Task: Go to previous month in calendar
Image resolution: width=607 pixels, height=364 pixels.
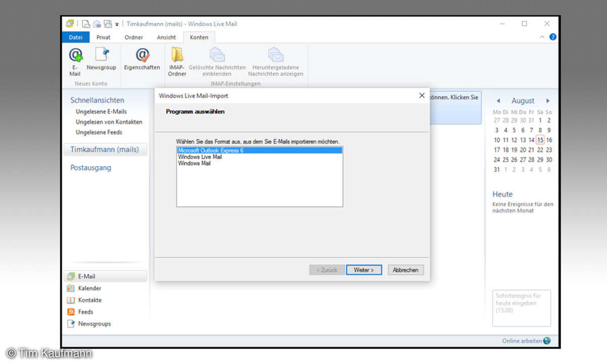Action: (x=498, y=101)
